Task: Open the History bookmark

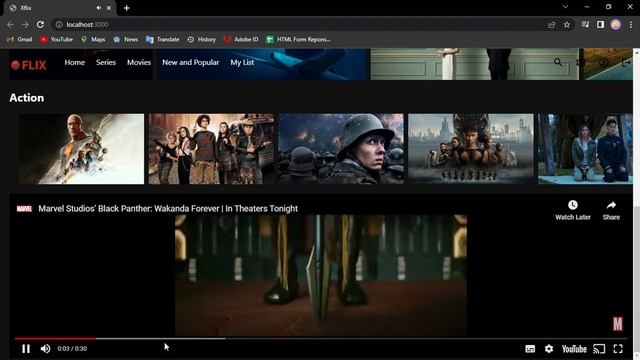Action: tap(202, 39)
